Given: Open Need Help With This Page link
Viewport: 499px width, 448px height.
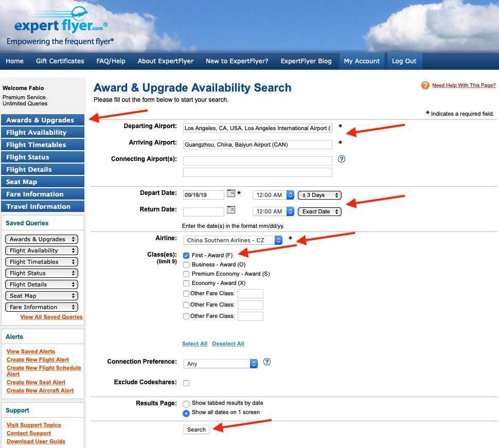Looking at the screenshot, I should tap(464, 85).
